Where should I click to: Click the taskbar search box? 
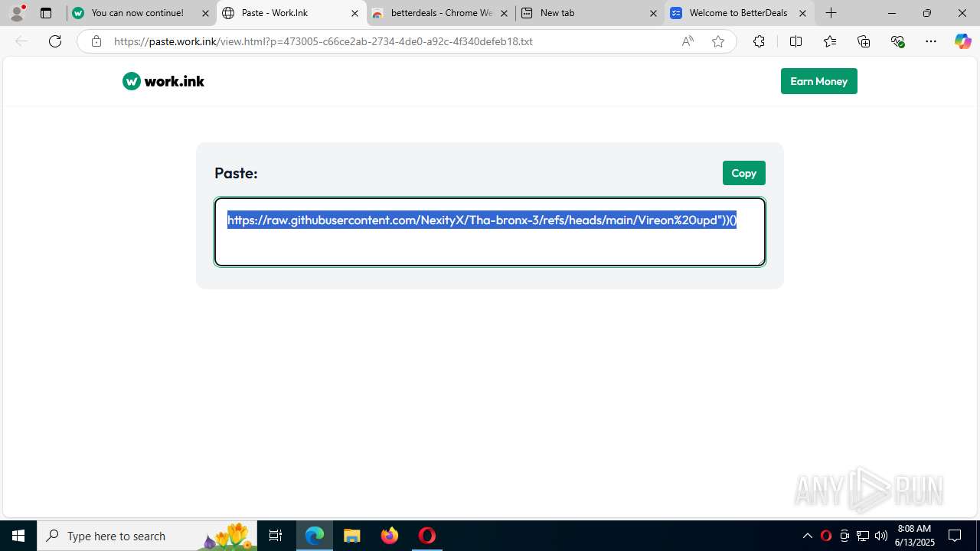coord(147,536)
